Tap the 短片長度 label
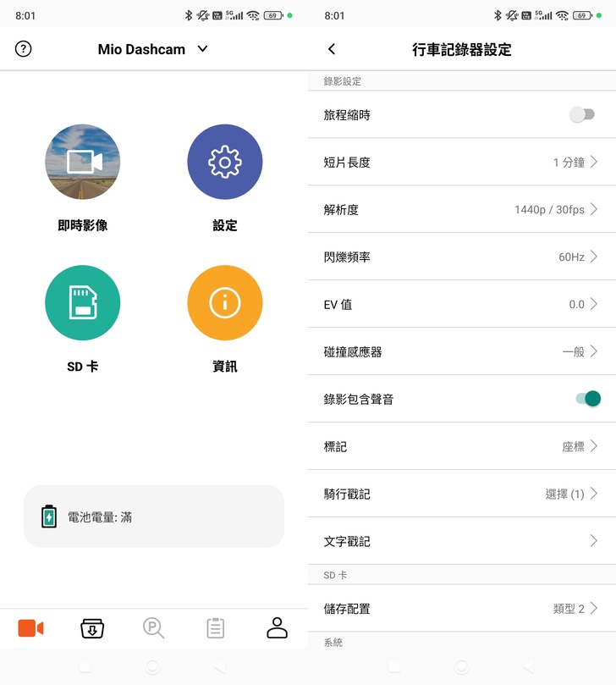 (347, 163)
